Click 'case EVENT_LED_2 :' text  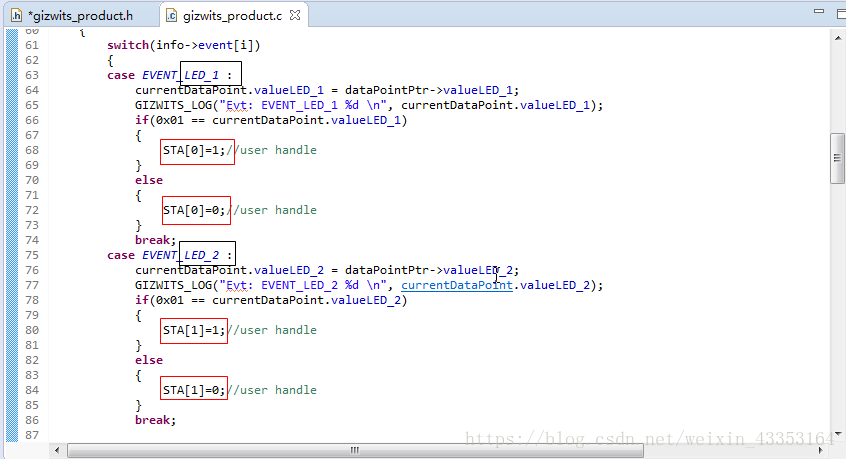click(x=169, y=255)
